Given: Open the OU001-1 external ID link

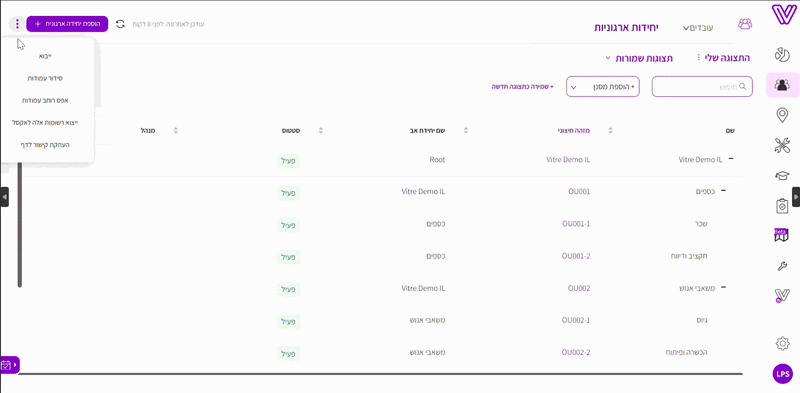Looking at the screenshot, I should 576,224.
